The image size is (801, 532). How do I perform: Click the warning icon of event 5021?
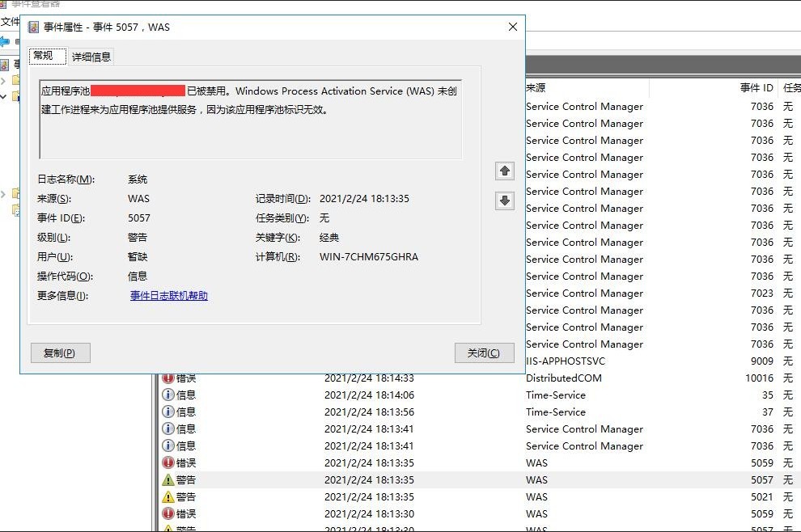coord(168,497)
